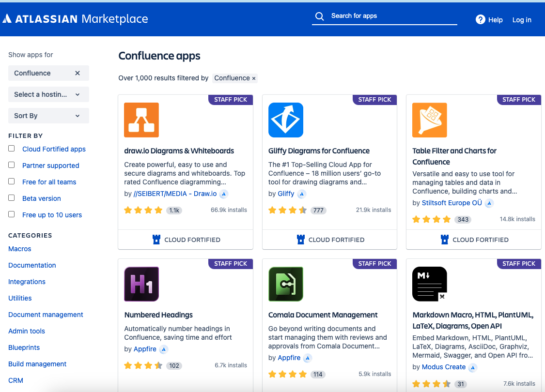Click partner badge next to Gliffy vendor
The height and width of the screenshot is (392, 545).
[x=302, y=194]
